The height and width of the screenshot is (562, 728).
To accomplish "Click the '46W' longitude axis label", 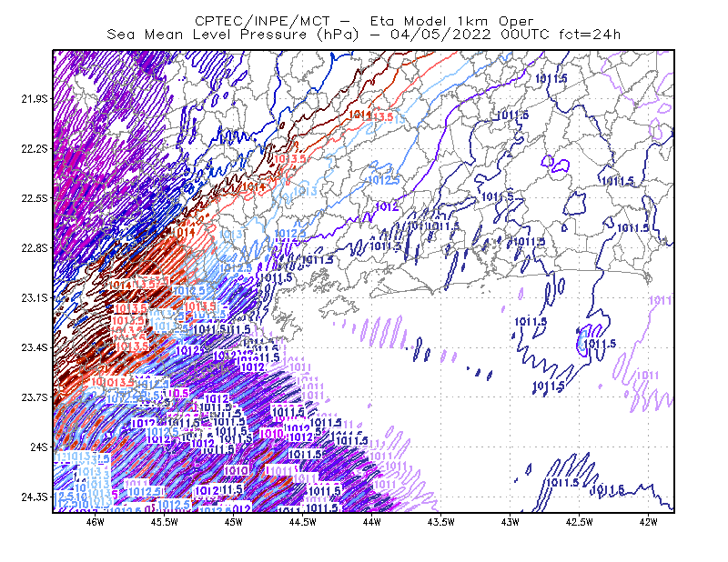I will coord(96,522).
